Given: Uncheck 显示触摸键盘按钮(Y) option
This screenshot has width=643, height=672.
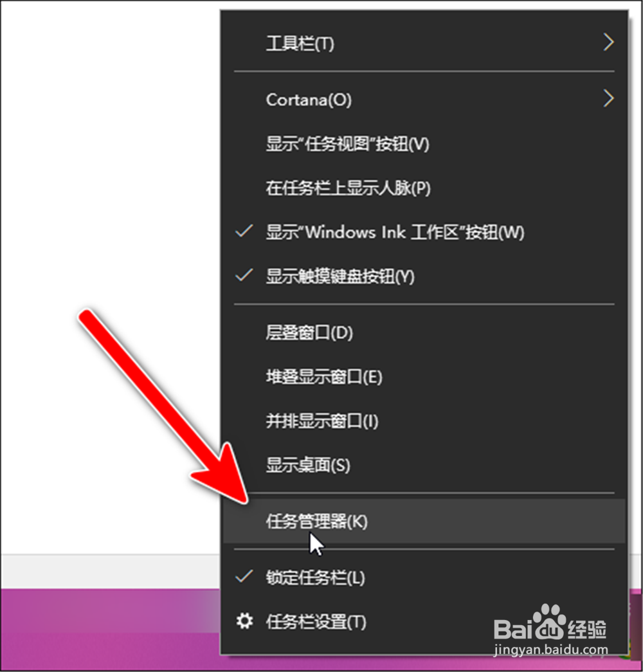Looking at the screenshot, I should point(424,276).
